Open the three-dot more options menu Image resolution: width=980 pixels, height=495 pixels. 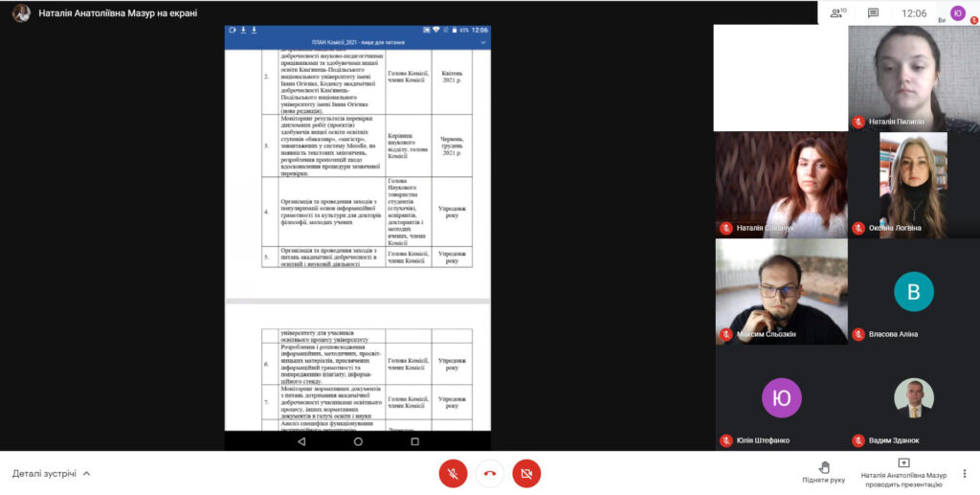pyautogui.click(x=965, y=473)
